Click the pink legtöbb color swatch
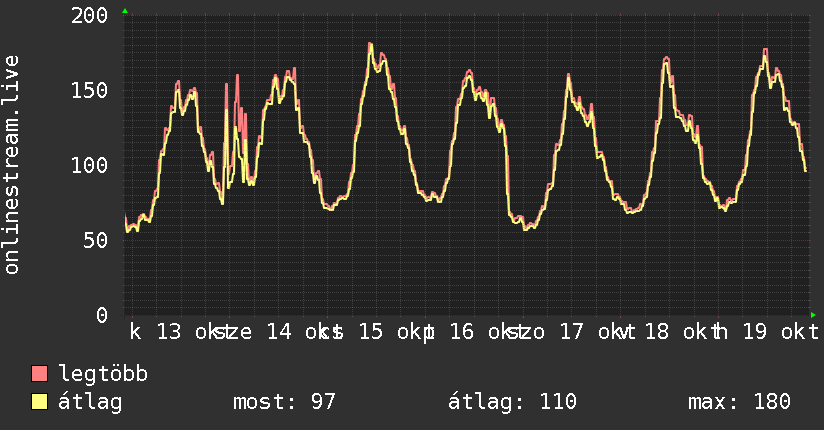Screen dimensions: 824x430 [39, 374]
